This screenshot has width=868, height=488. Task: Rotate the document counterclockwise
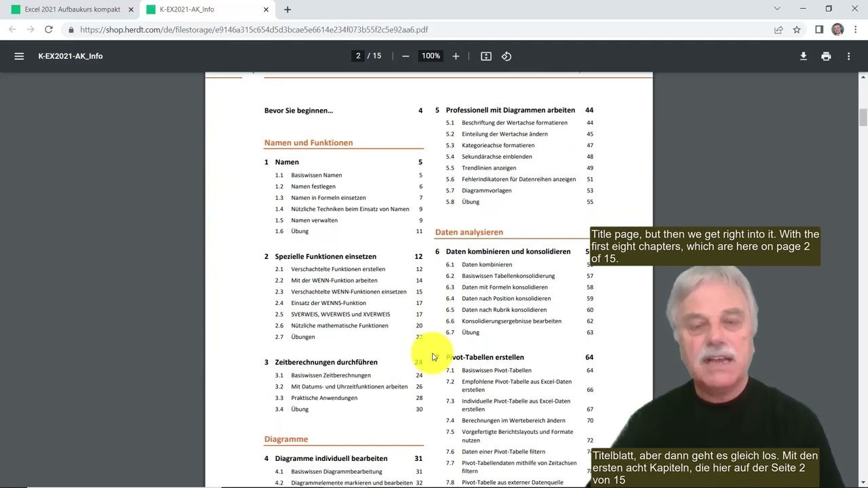coord(507,56)
